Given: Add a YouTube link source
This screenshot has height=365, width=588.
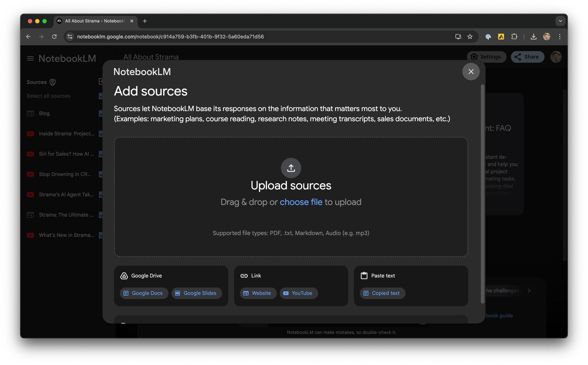Looking at the screenshot, I should [299, 293].
